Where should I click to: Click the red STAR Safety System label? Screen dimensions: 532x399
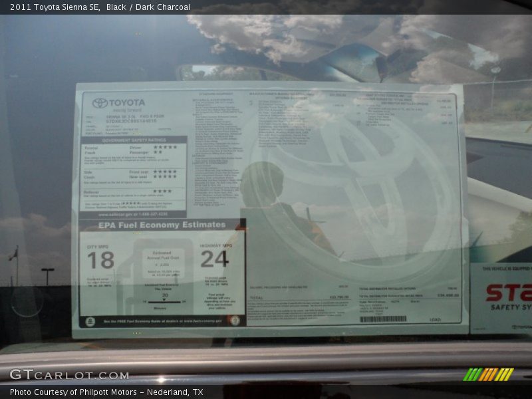click(508, 293)
